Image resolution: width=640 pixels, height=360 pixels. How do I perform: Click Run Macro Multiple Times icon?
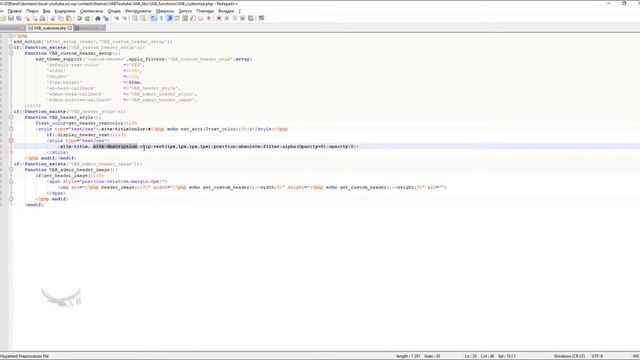coord(242,18)
